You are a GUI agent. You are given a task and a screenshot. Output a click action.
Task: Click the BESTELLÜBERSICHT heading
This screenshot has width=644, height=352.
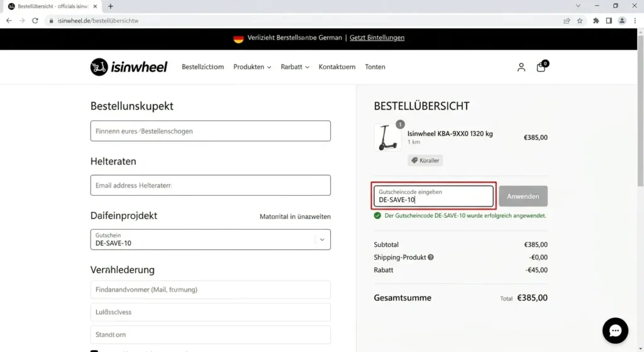[421, 106]
